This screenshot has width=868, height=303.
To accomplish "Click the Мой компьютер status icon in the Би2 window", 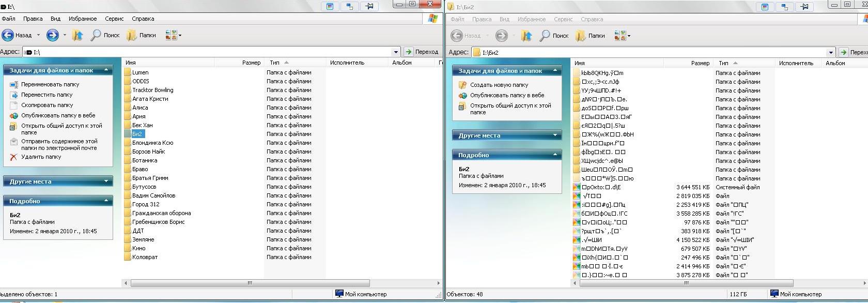I will [774, 294].
